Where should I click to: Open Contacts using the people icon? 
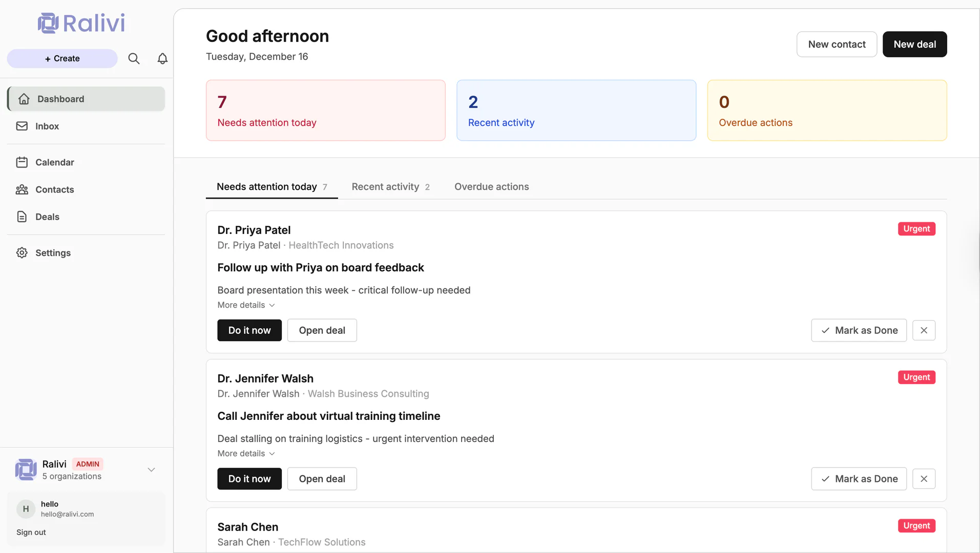21,189
